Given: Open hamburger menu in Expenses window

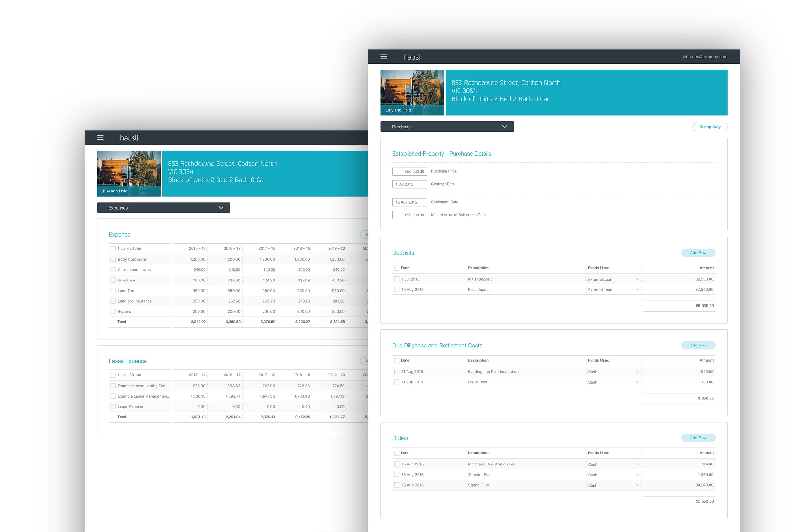Looking at the screenshot, I should tap(100, 138).
